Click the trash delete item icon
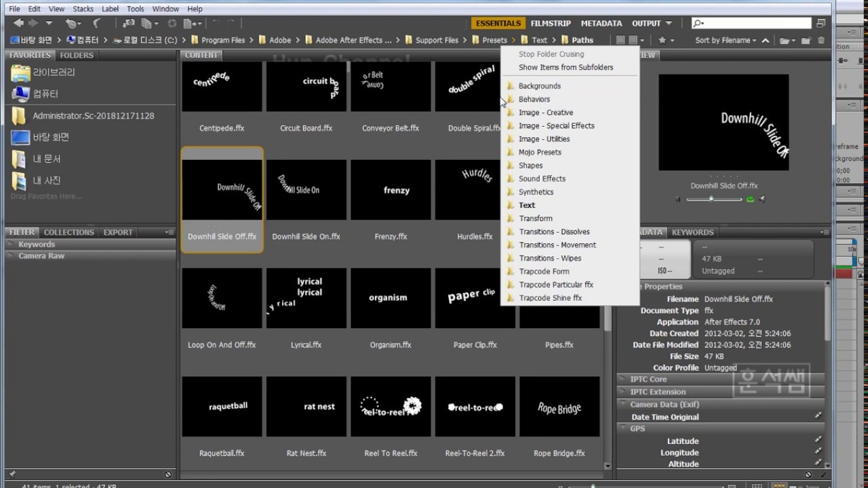Image resolution: width=868 pixels, height=488 pixels. [821, 41]
